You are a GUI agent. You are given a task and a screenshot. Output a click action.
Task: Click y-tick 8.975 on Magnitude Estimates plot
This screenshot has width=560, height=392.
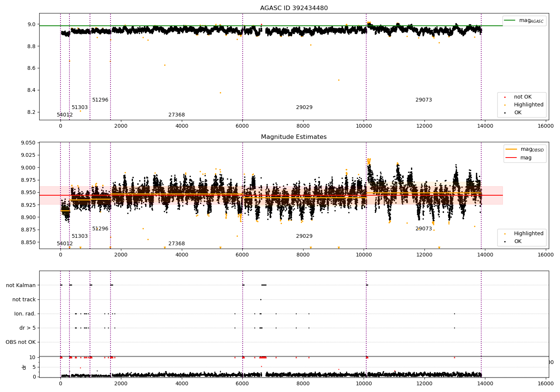(28, 180)
